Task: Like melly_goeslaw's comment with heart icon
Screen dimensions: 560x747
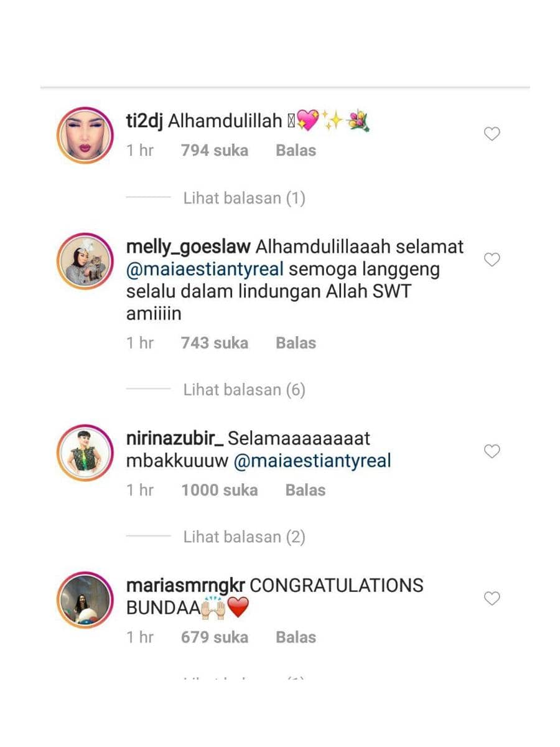Action: (x=492, y=260)
